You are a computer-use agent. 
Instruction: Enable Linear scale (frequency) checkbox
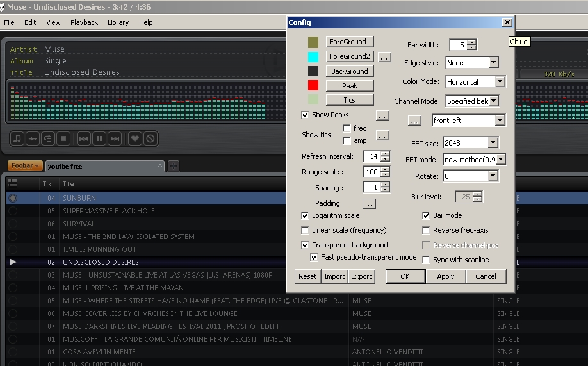[305, 230]
